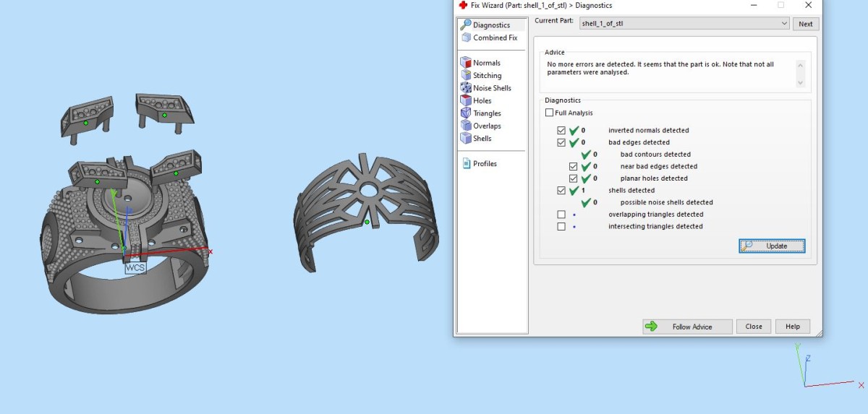Select the Triangles fix icon
The image size is (868, 414).
pyautogui.click(x=466, y=113)
